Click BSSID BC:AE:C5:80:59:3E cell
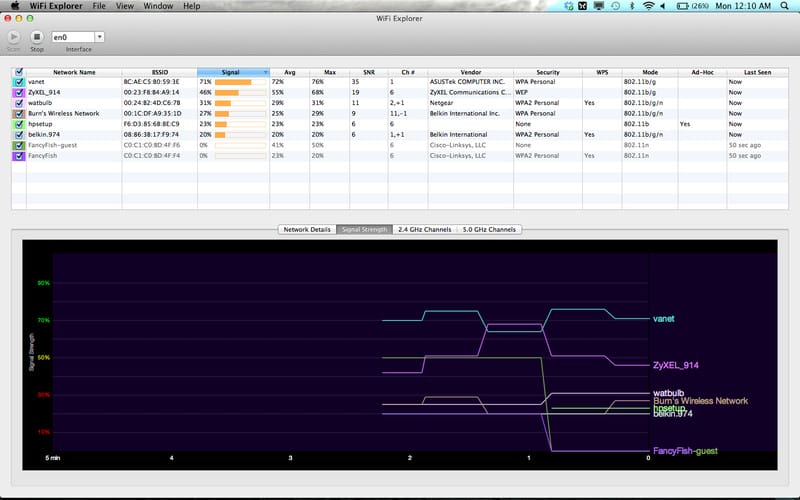800x500 pixels. click(x=152, y=82)
